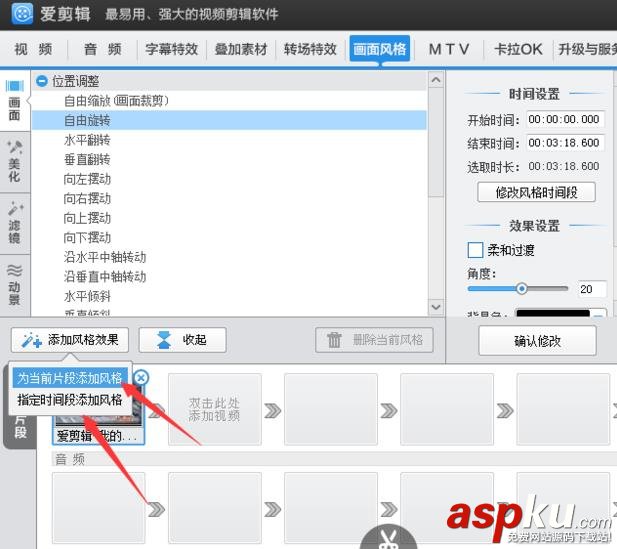Choose 指定时间段添加风格 menu entry

click(x=70, y=400)
